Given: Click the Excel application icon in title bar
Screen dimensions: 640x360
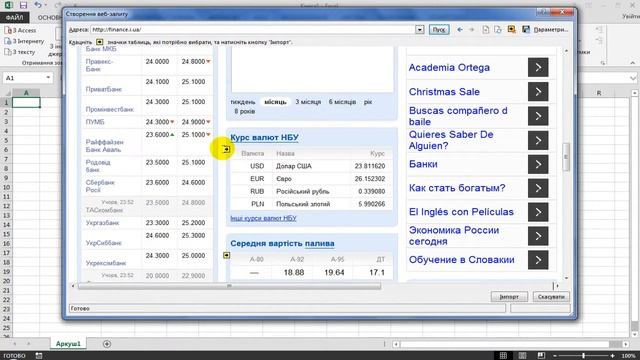Looking at the screenshot, I should [8, 5].
